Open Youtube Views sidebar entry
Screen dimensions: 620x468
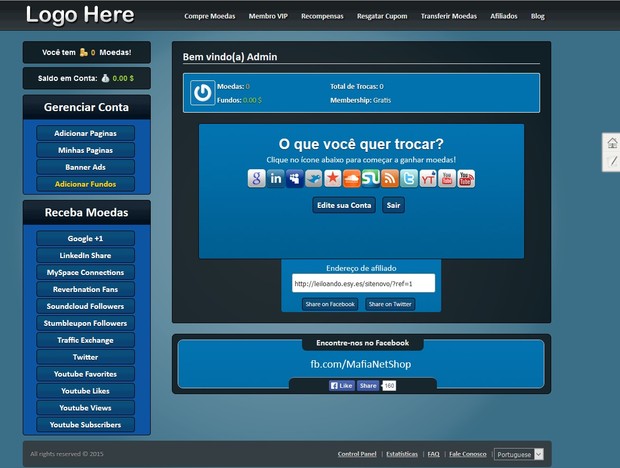click(85, 408)
